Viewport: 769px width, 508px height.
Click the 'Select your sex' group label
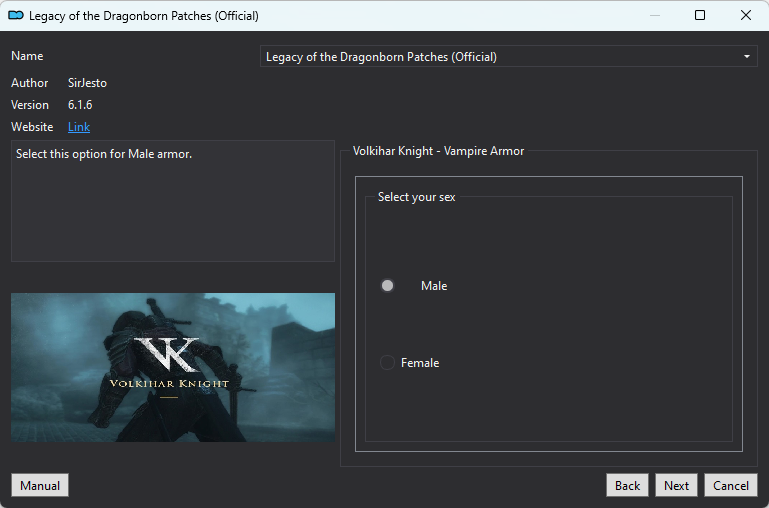(416, 197)
